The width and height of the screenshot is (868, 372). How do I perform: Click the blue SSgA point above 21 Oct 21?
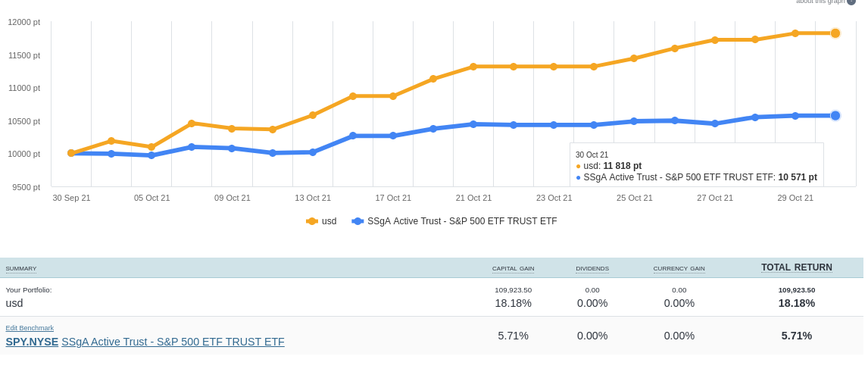pos(473,124)
